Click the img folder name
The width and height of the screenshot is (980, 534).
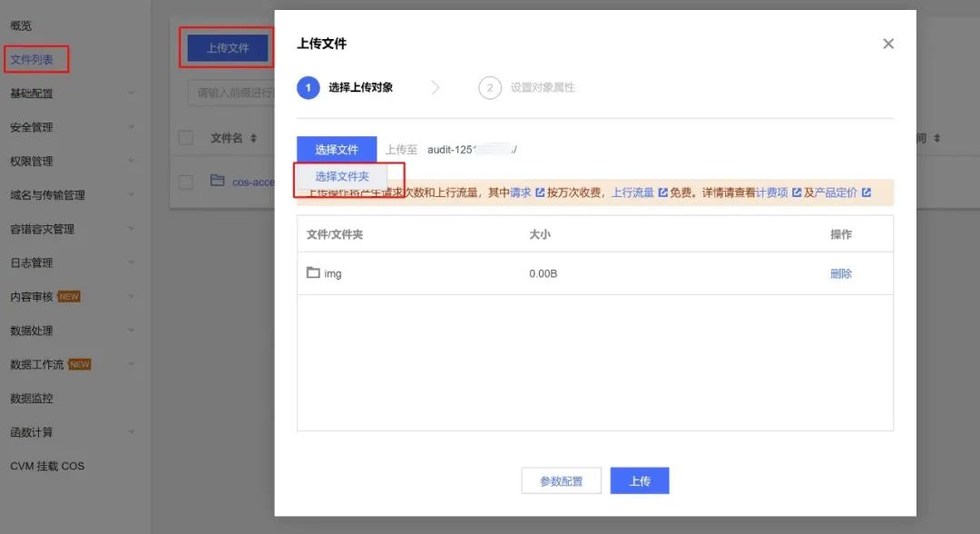click(332, 274)
